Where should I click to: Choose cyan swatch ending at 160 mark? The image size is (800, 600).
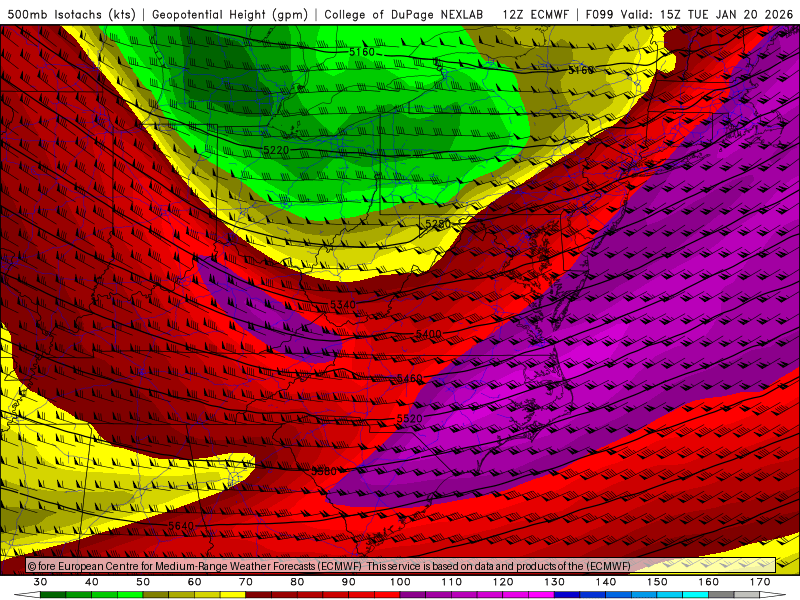[x=695, y=594]
